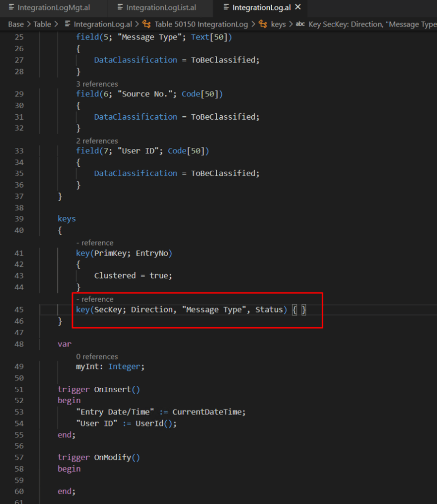Click line number 51 in the gutter
437x504 pixels.
coord(19,390)
